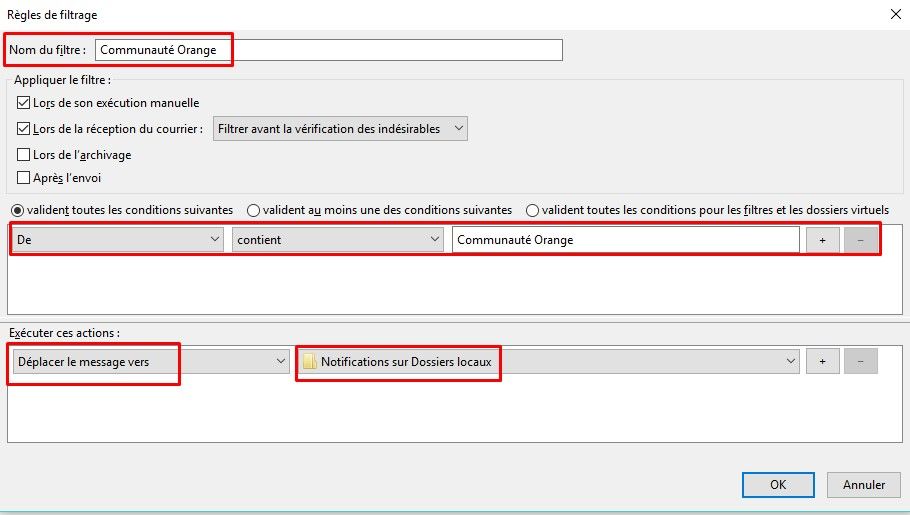Toggle 'Lors de son exécution manuelle' checkbox

click(x=23, y=103)
